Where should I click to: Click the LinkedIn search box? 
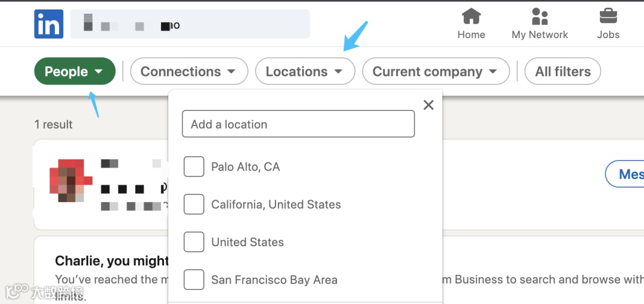[x=190, y=24]
